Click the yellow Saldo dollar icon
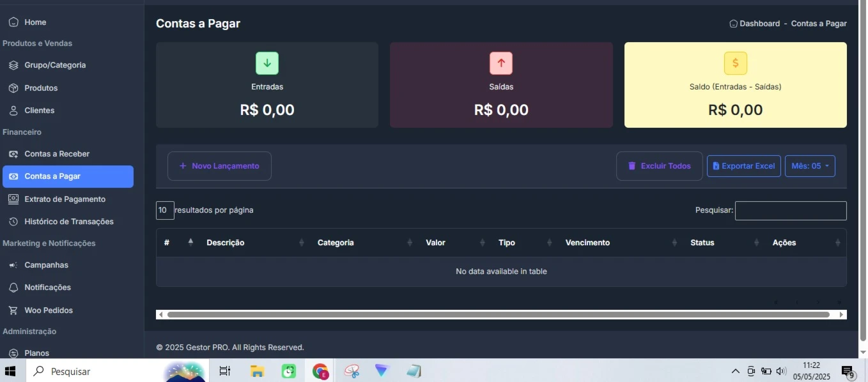The height and width of the screenshot is (382, 868). [736, 63]
